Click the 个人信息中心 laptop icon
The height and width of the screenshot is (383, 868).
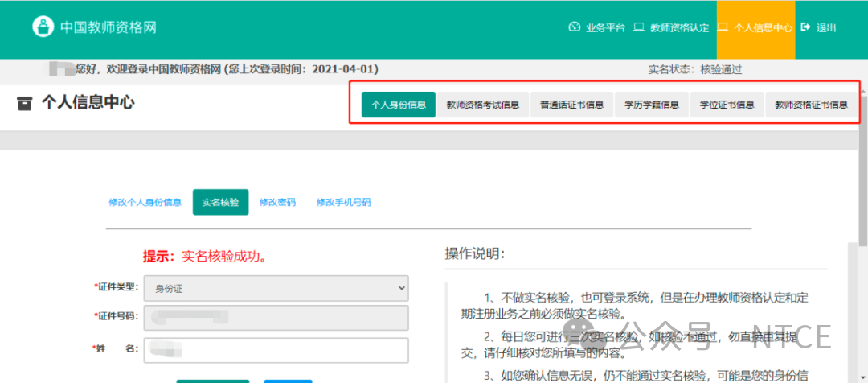click(x=723, y=27)
